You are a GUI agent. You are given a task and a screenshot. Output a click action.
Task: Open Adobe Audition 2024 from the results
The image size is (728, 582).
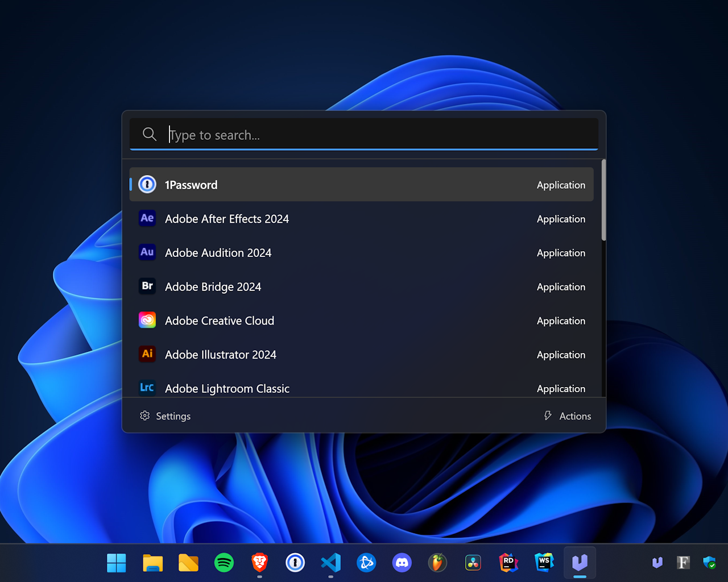tap(218, 252)
